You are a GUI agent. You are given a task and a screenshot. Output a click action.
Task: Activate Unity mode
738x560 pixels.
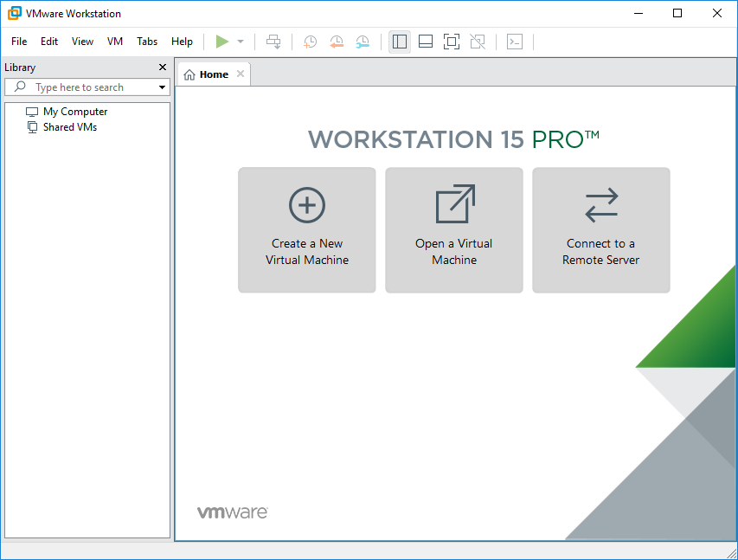coord(477,41)
